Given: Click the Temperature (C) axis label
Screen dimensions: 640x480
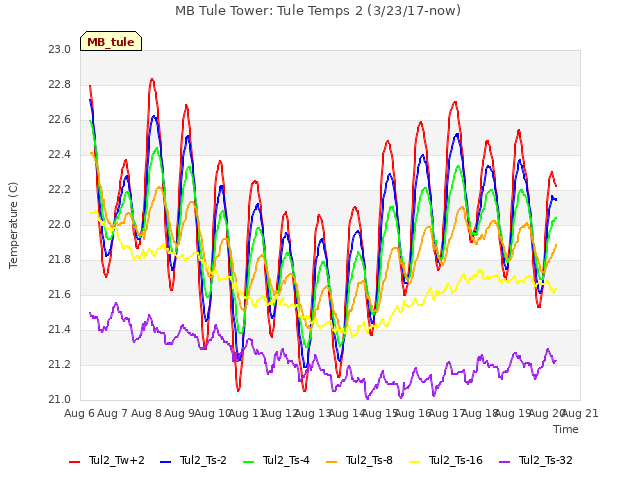Looking at the screenshot, I should [13, 225].
